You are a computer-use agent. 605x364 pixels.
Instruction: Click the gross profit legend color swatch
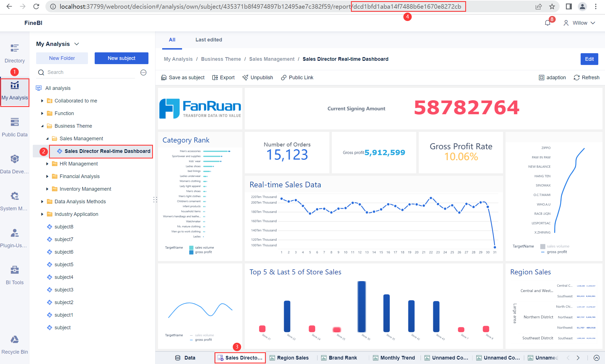tap(191, 252)
